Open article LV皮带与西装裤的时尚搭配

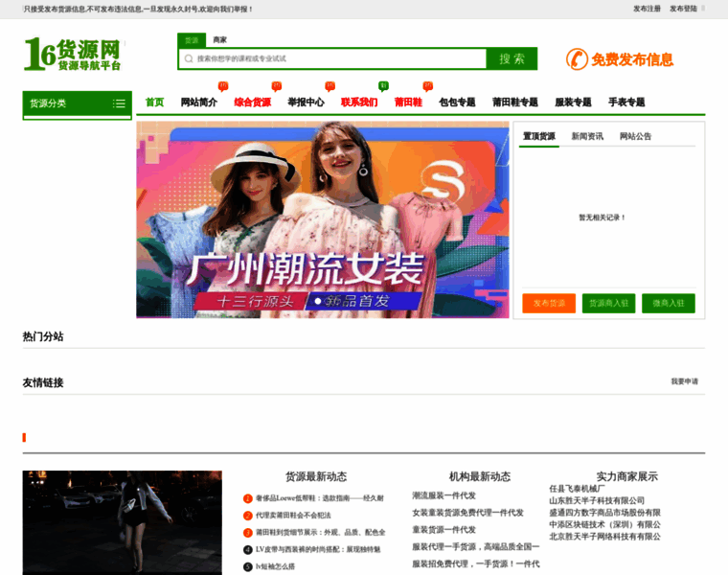(318, 549)
